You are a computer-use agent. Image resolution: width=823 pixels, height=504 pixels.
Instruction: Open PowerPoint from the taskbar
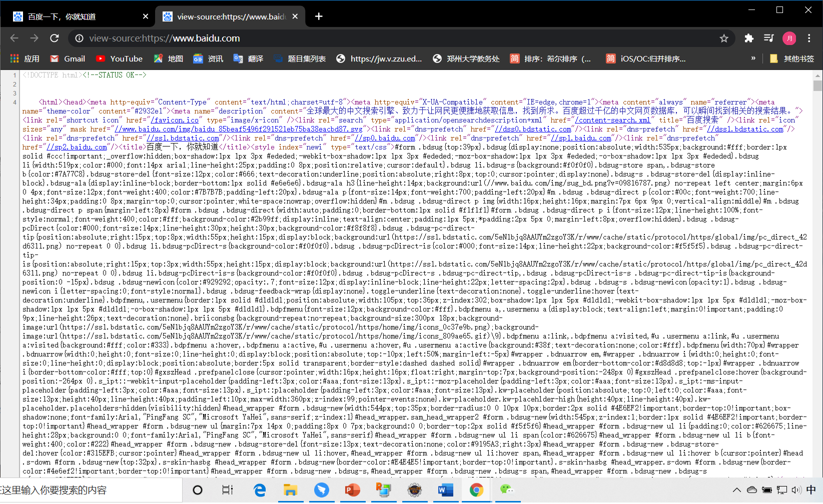(353, 490)
